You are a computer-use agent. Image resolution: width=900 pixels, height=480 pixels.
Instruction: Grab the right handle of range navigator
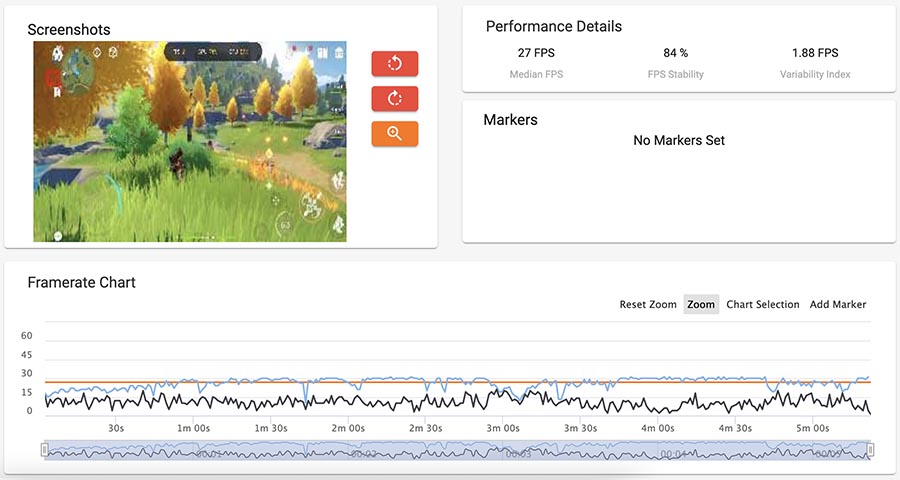870,450
